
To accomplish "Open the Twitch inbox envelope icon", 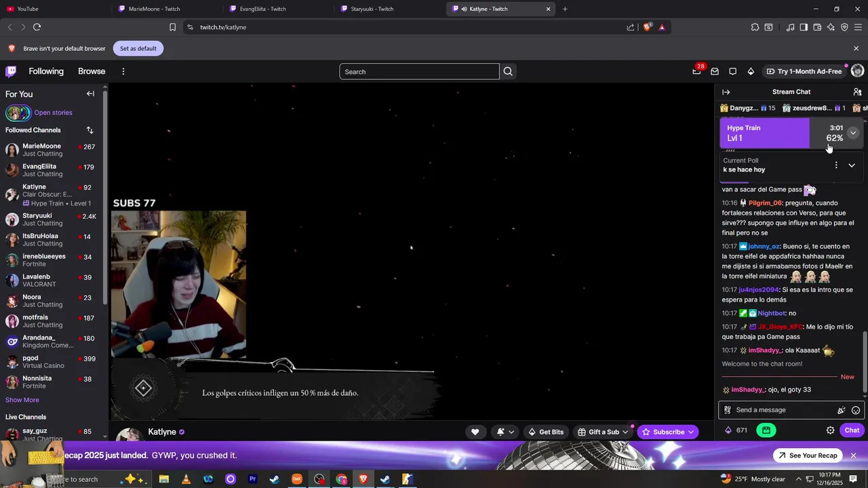I will click(715, 71).
